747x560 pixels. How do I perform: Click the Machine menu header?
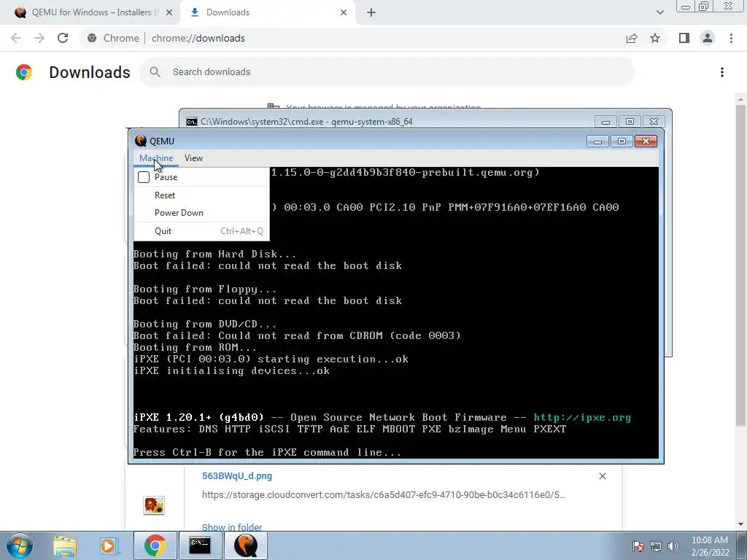(156, 158)
